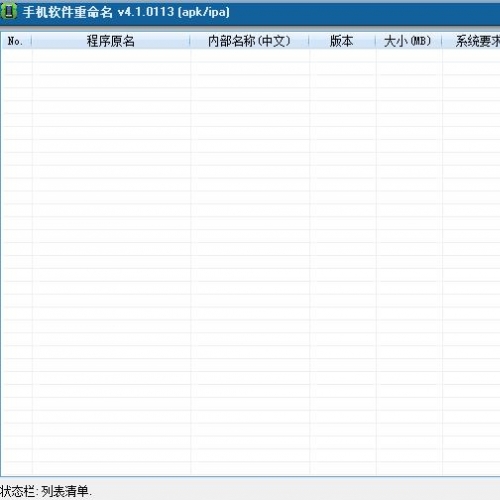Click the first empty cell under 内部名称(中文)
Image resolution: width=500 pixels, height=500 pixels.
pos(250,56)
